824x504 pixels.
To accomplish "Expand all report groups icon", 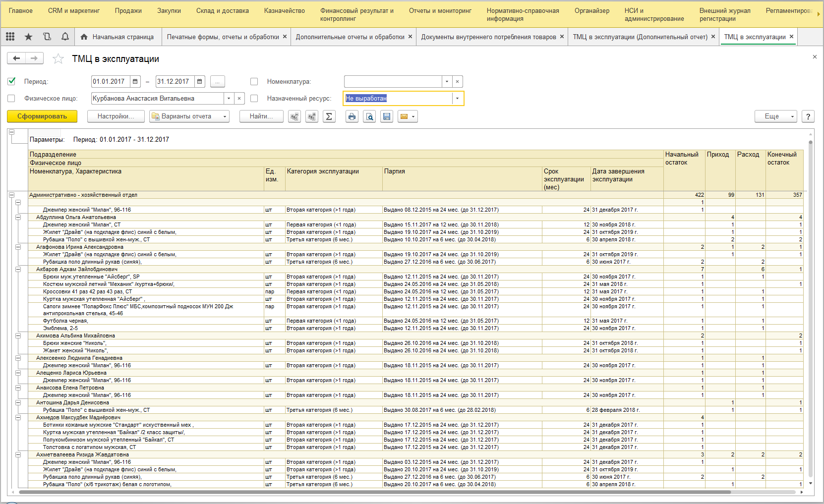I will pyautogui.click(x=312, y=116).
